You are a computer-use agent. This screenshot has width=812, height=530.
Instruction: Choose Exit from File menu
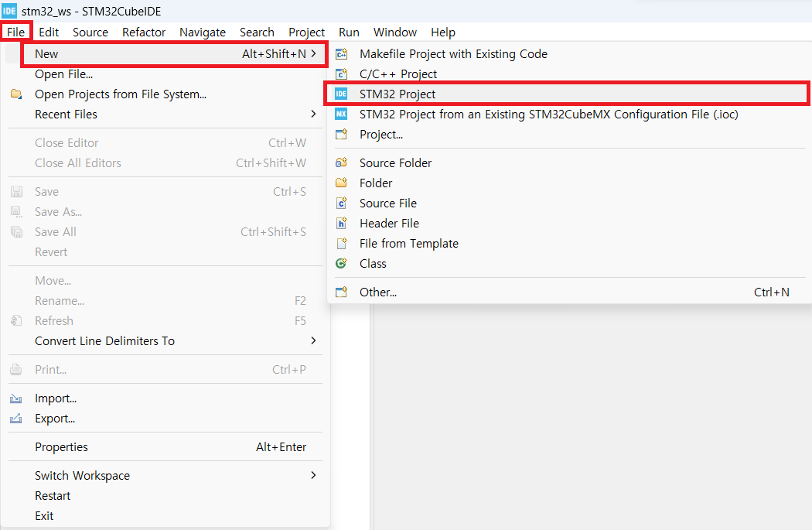165,515
